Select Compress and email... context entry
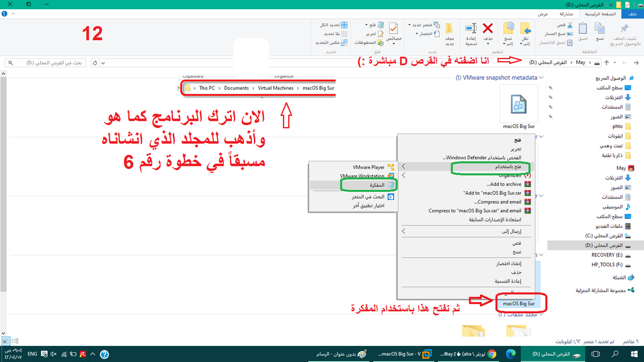Screen dimensions: 644x362 [x=465, y=202]
